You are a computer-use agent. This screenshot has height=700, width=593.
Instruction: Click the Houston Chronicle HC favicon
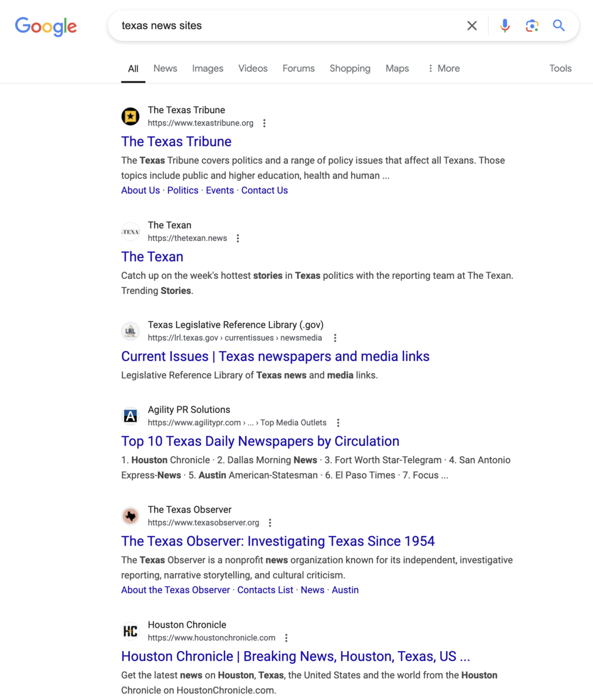click(x=131, y=631)
